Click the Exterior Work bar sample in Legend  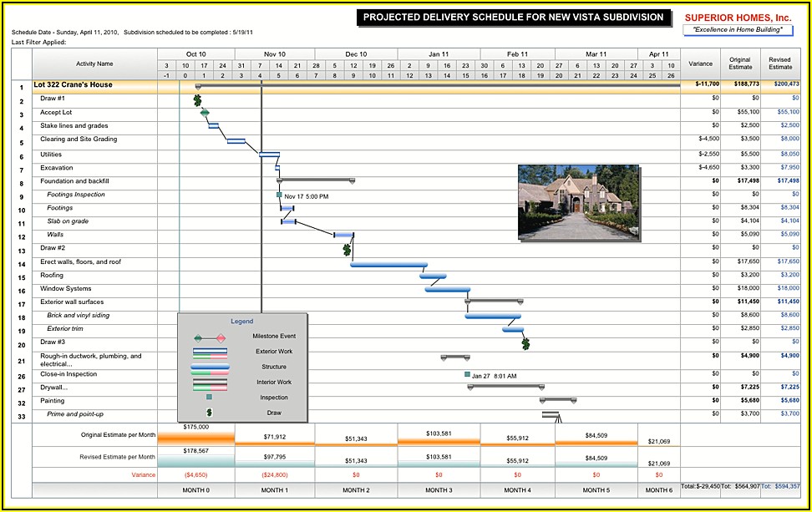pos(210,352)
